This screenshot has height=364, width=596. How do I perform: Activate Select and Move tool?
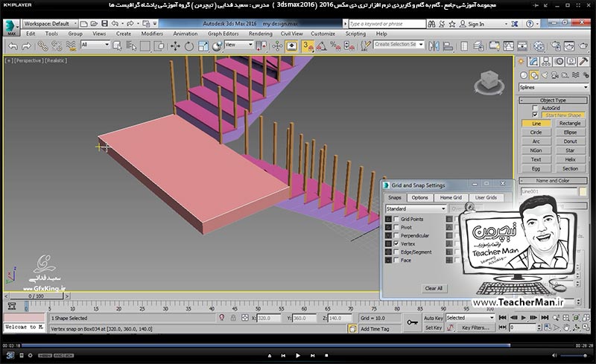pyautogui.click(x=175, y=46)
